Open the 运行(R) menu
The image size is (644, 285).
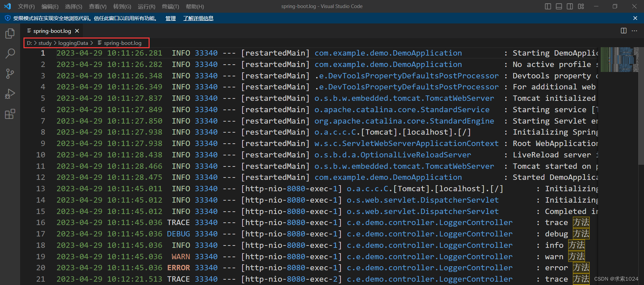[147, 7]
